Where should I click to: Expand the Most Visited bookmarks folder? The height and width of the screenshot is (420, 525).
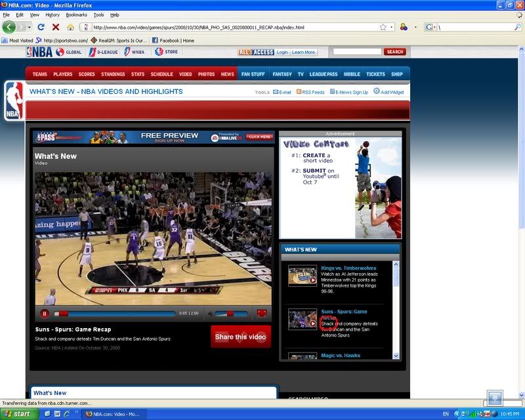[x=17, y=41]
